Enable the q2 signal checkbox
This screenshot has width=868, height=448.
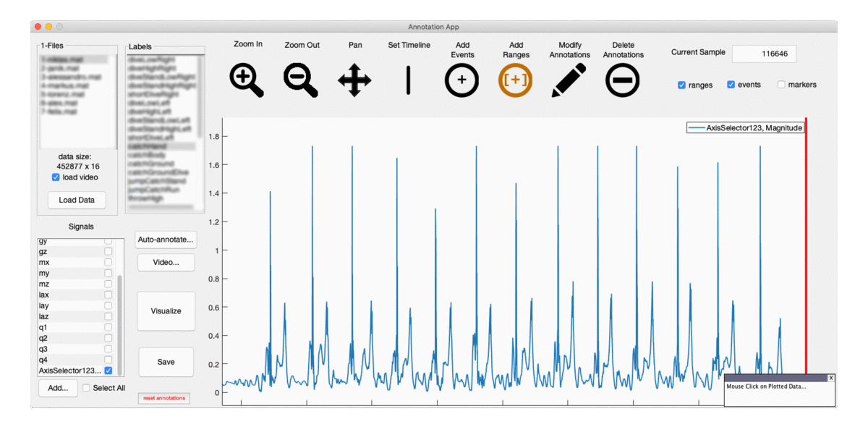coord(109,338)
